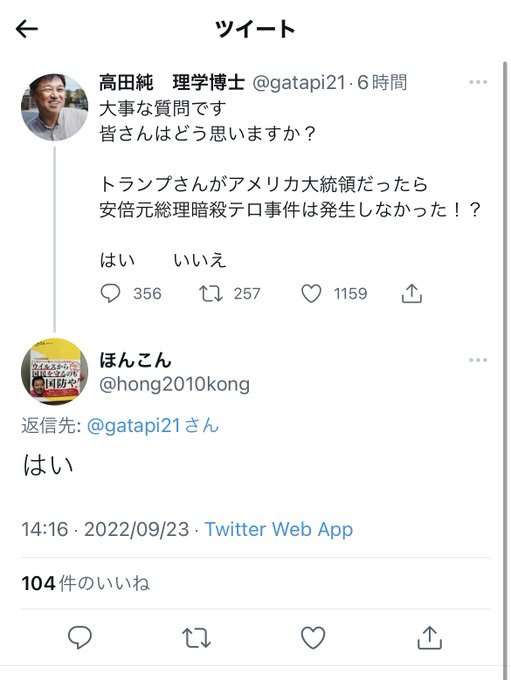Click the 高田純 理学博士 display name
This screenshot has width=511, height=680.
click(x=172, y=82)
